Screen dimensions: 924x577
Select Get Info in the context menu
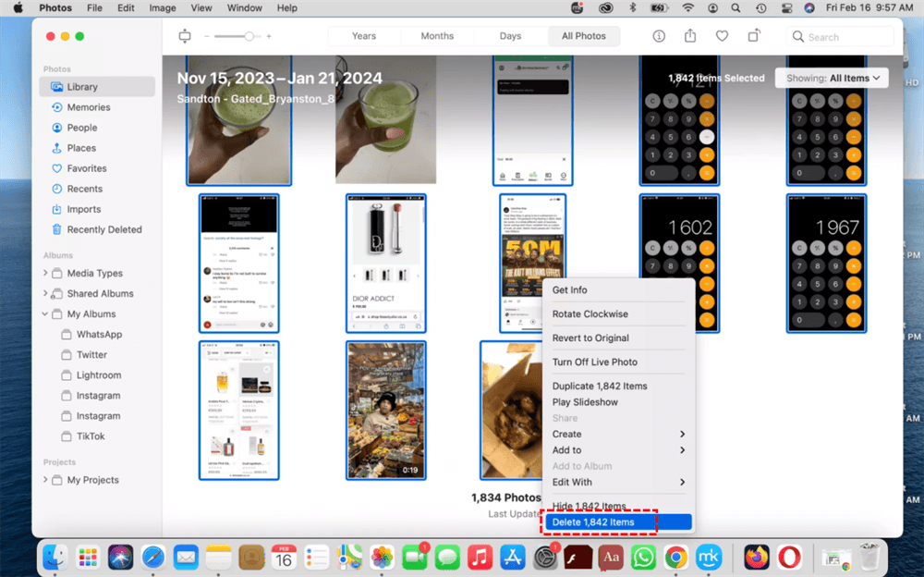[569, 290]
